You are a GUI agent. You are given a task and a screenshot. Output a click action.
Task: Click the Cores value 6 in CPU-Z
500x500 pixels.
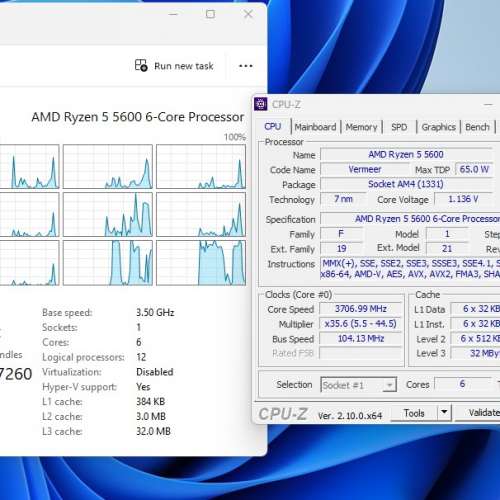[462, 384]
